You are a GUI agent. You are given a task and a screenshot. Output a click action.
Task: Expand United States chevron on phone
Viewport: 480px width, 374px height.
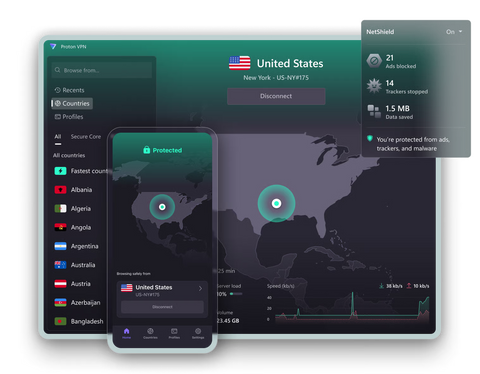pyautogui.click(x=200, y=288)
